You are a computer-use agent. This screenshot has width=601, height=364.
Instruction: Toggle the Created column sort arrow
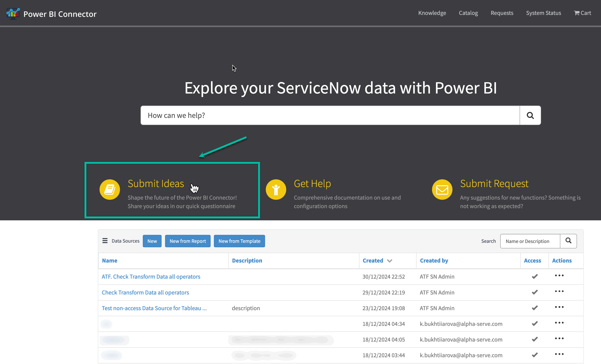point(390,261)
